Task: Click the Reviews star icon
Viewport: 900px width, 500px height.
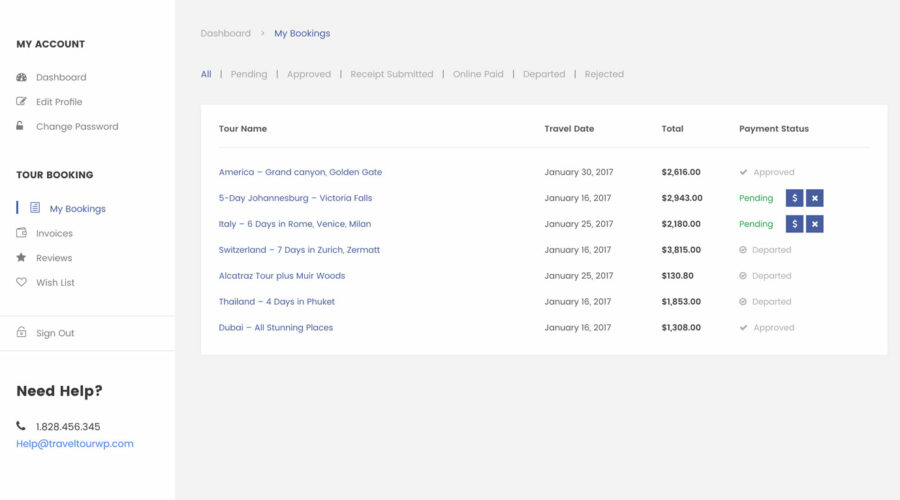Action: click(x=22, y=258)
